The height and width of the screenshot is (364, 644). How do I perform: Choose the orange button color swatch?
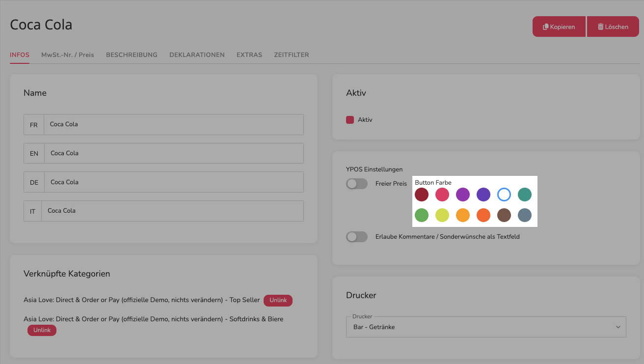pos(463,215)
